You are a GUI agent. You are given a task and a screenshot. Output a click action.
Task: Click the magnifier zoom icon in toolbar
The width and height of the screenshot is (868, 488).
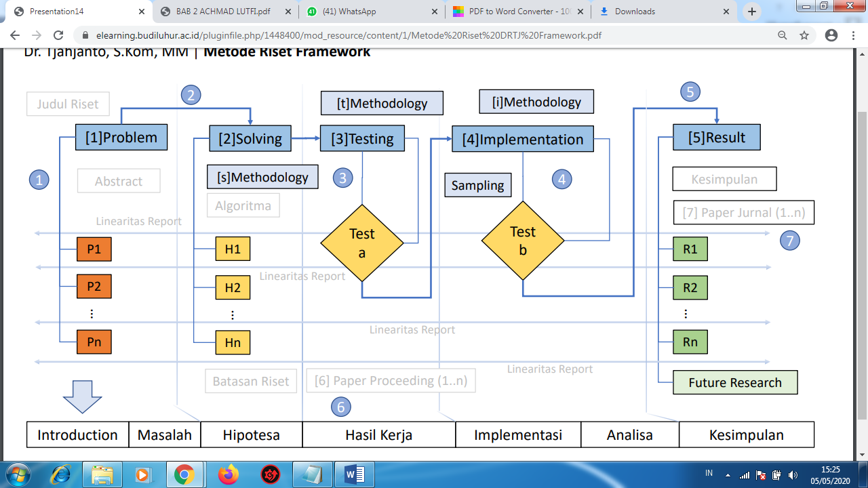[x=782, y=35]
